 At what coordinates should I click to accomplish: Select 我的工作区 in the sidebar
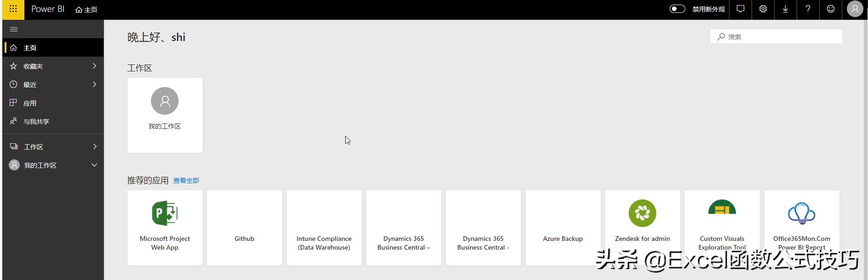[x=53, y=165]
